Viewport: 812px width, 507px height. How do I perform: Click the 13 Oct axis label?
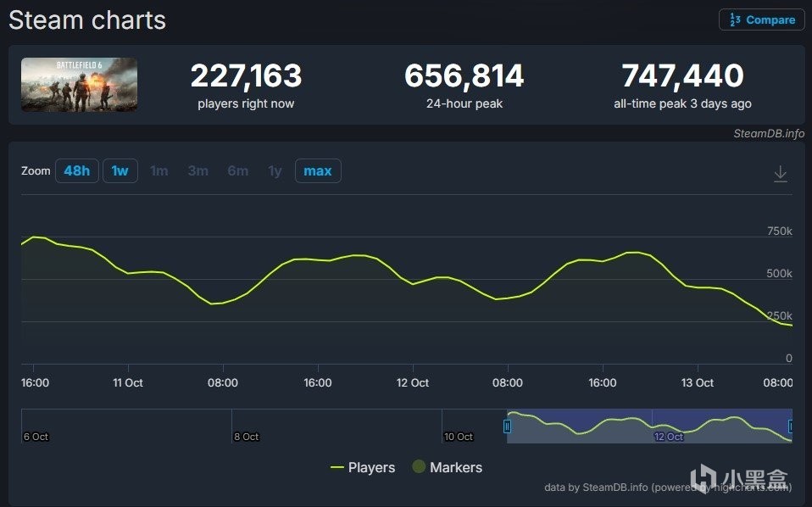pos(697,382)
